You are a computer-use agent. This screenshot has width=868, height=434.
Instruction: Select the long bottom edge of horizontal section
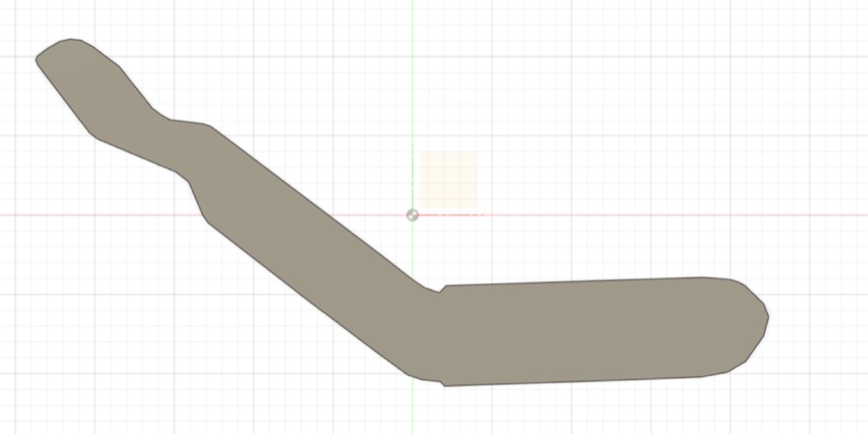[573, 381]
